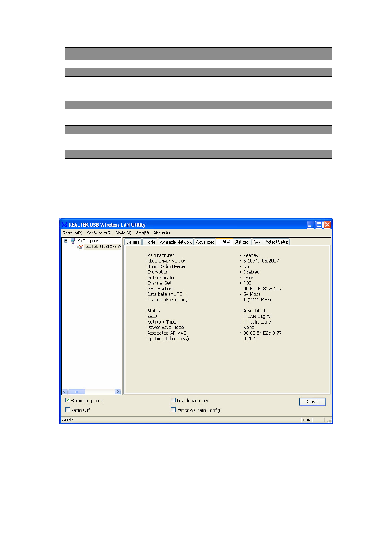
Task: Open the Wi-Fi Protect Setup tab
Action: pyautogui.click(x=271, y=242)
